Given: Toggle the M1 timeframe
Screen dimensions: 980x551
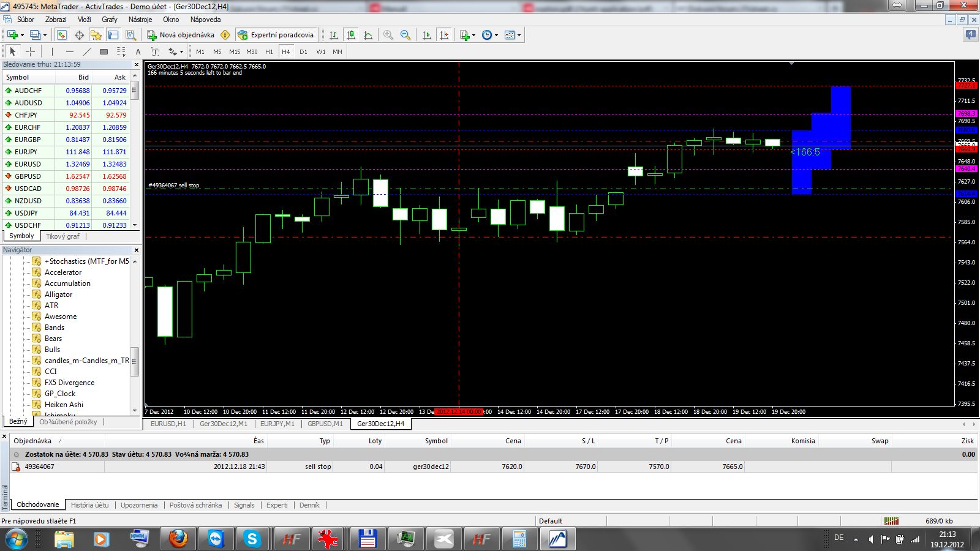Looking at the screenshot, I should tap(200, 51).
